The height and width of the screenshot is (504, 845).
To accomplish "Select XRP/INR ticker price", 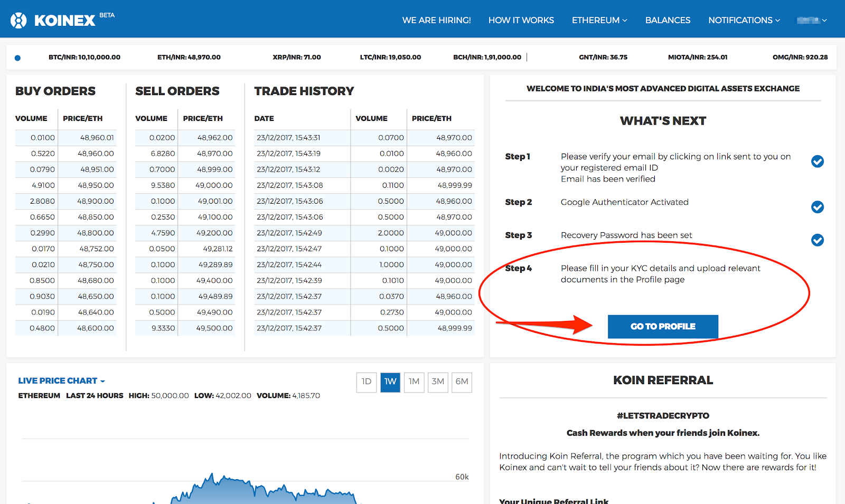I will pos(297,57).
